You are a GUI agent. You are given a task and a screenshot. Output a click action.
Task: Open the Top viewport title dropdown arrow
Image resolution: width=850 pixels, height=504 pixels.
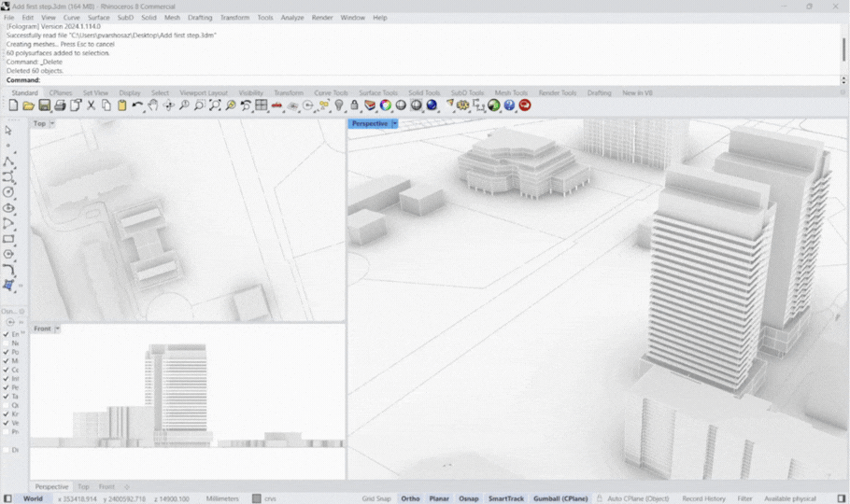[x=52, y=123]
